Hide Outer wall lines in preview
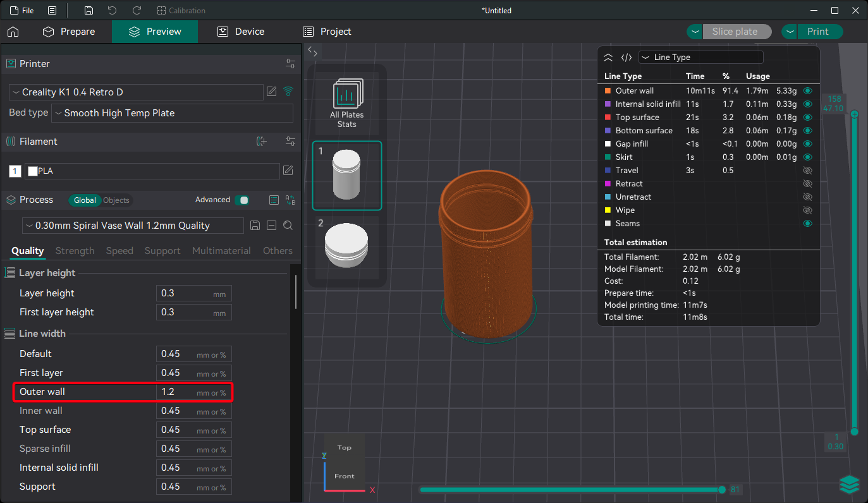This screenshot has height=503, width=868. tap(807, 91)
